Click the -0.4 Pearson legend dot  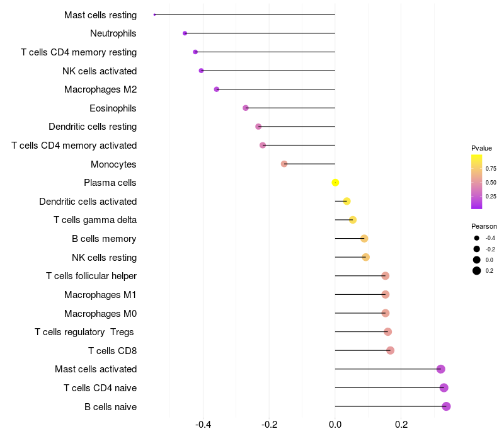pyautogui.click(x=477, y=238)
